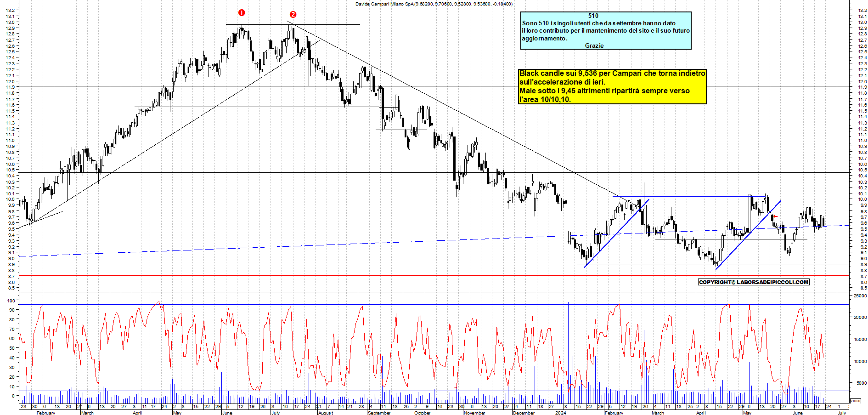Click the 'Grazie' text in cyan box
Image resolution: width=868 pixels, height=415 pixels.
click(x=594, y=45)
